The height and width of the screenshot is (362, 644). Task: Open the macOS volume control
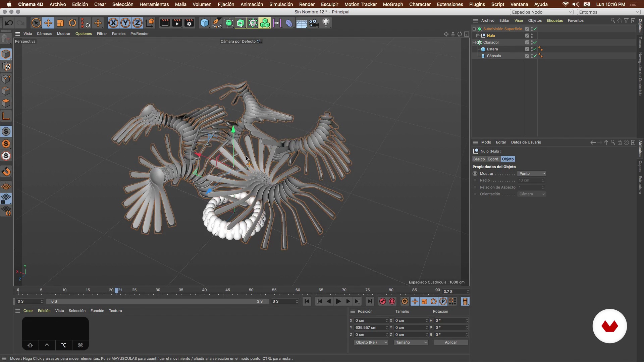(576, 4)
